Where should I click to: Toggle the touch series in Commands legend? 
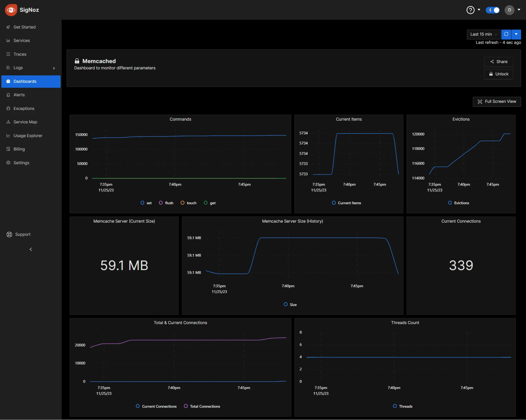tap(188, 203)
